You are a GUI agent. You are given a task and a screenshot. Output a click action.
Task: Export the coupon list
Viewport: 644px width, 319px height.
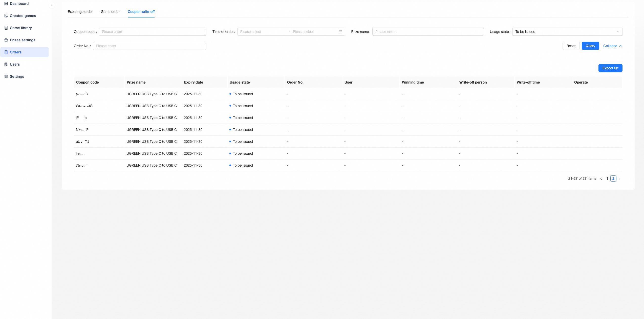pos(610,68)
